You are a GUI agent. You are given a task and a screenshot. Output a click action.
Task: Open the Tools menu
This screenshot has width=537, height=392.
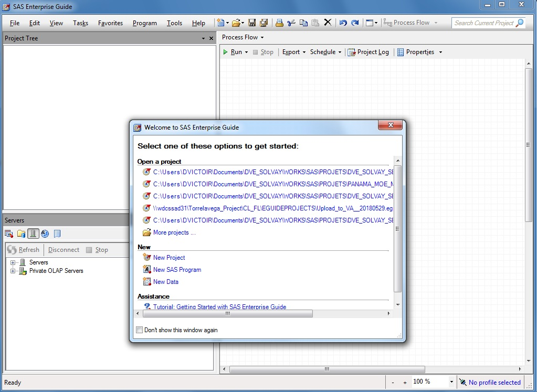174,23
